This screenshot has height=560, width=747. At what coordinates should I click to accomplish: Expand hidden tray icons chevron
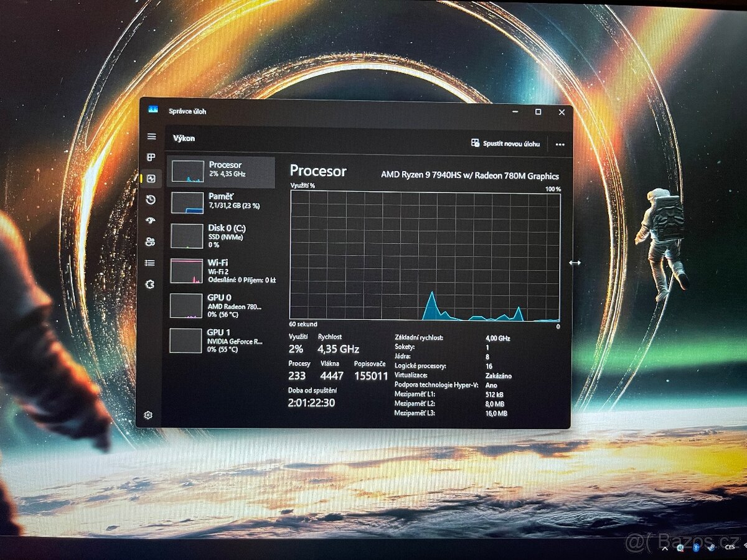pyautogui.click(x=664, y=548)
